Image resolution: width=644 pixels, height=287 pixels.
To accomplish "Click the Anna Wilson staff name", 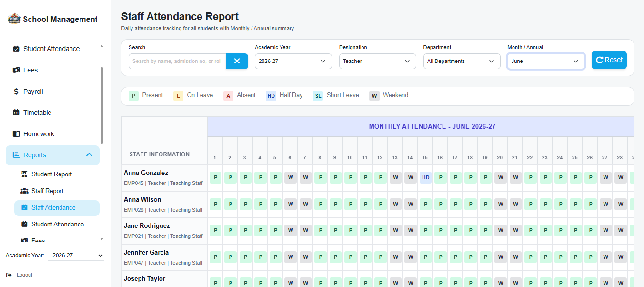I will [x=142, y=199].
